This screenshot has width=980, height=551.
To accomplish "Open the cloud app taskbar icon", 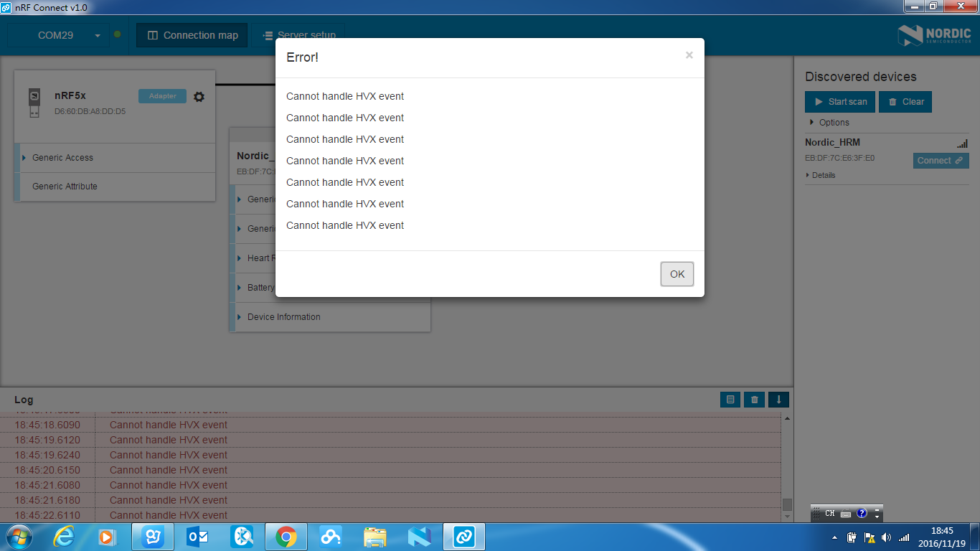I will pos(331,537).
